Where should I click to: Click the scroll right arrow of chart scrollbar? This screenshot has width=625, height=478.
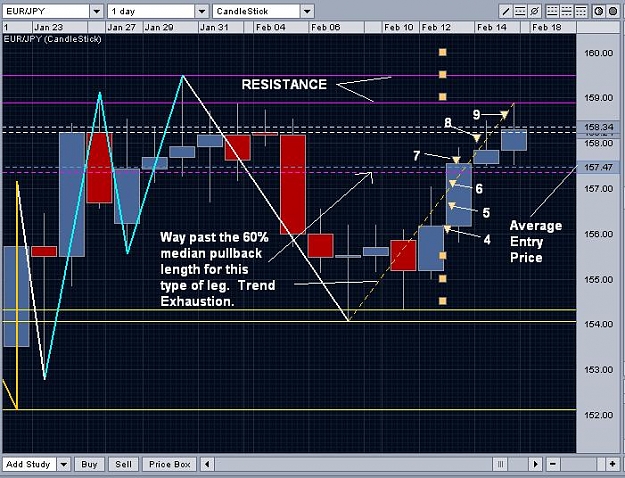click(535, 464)
